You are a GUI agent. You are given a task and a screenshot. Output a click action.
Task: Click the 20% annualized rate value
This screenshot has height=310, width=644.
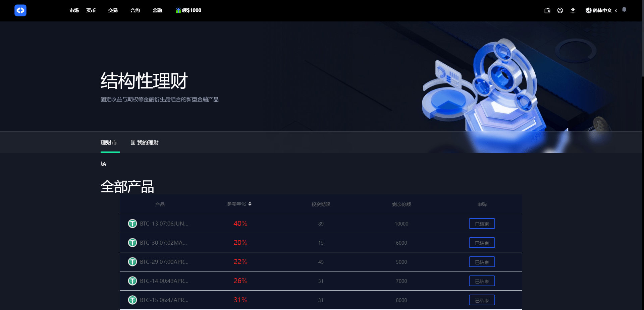[x=240, y=243]
